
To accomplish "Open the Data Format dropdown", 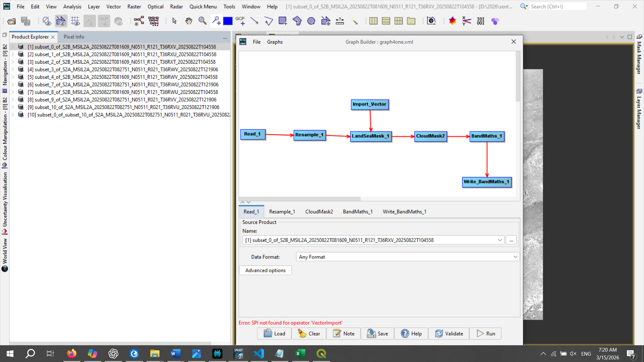I will [x=515, y=257].
